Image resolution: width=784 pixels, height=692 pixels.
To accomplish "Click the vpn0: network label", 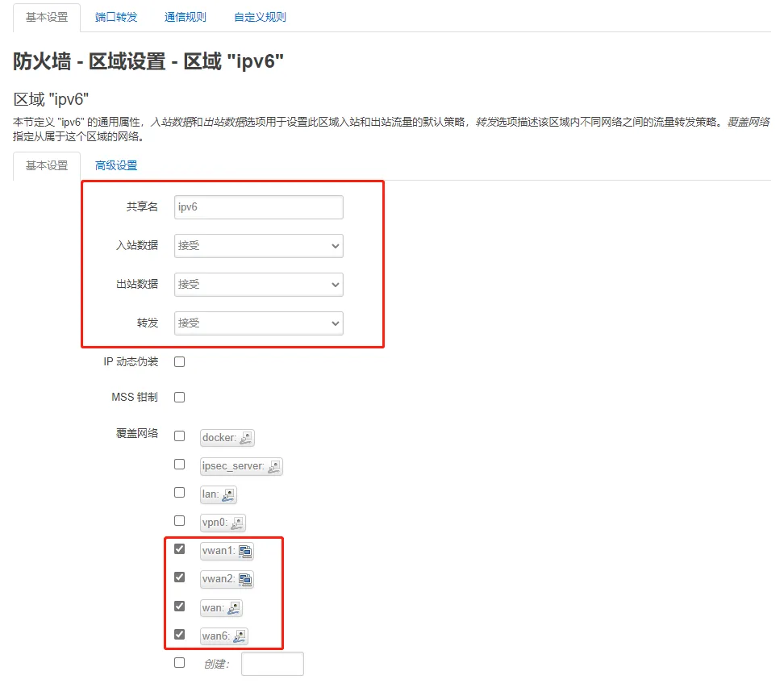I will click(x=215, y=523).
